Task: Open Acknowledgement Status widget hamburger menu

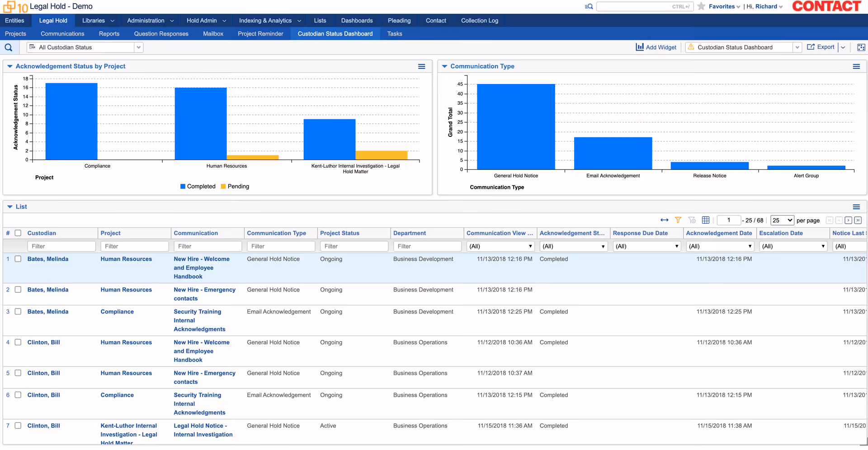Action: click(x=422, y=66)
